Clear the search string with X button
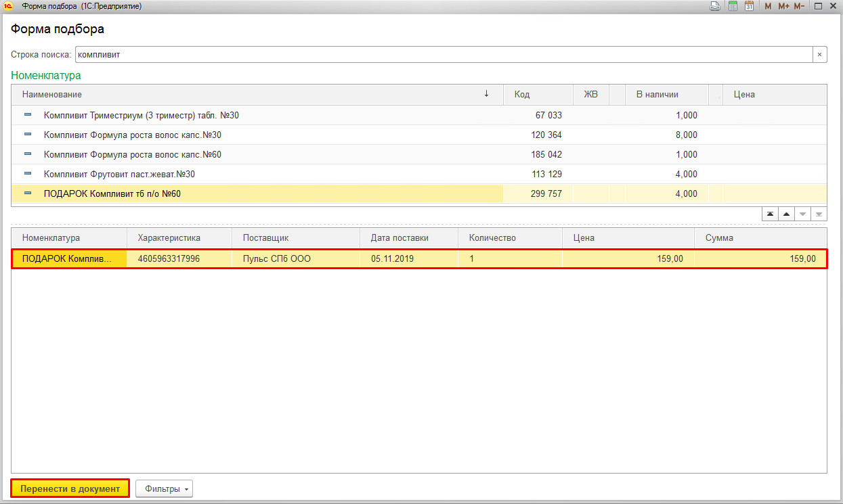Screen dimensions: 843x504 (x=819, y=54)
